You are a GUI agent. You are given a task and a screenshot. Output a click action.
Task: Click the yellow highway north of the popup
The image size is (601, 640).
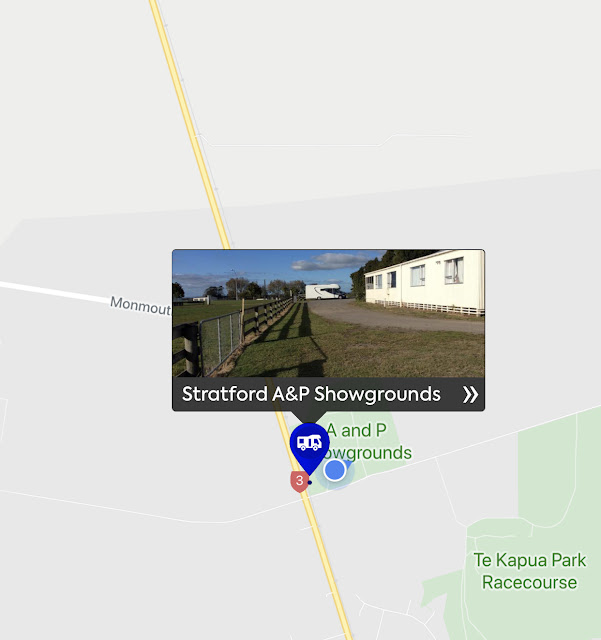point(190,124)
